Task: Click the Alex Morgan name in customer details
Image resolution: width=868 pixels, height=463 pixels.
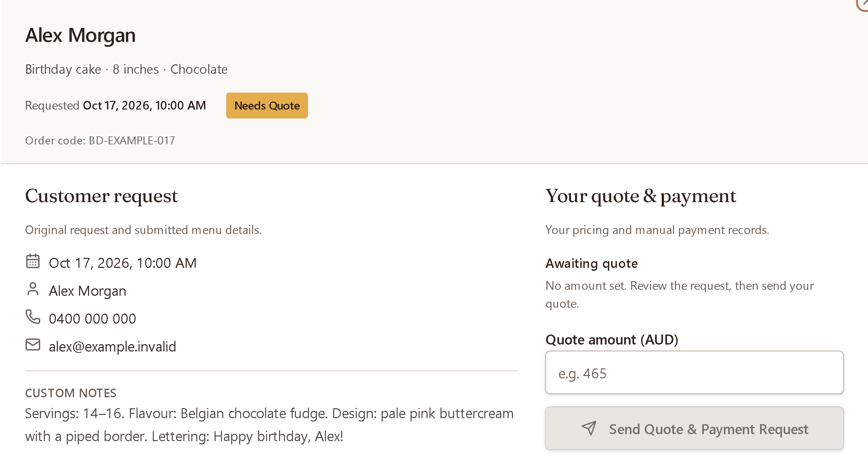Action: tap(88, 291)
